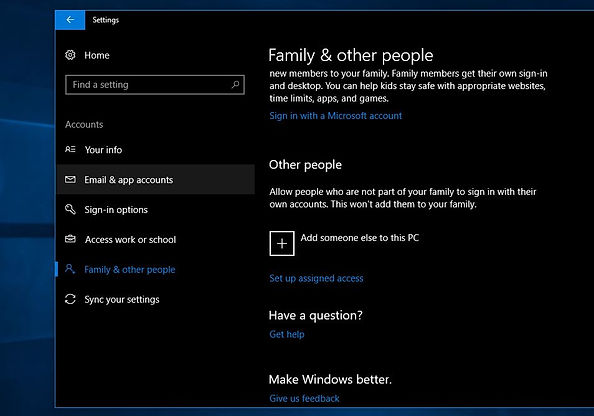Image resolution: width=594 pixels, height=416 pixels.
Task: Click the Email & app accounts envelope icon
Action: pos(70,179)
